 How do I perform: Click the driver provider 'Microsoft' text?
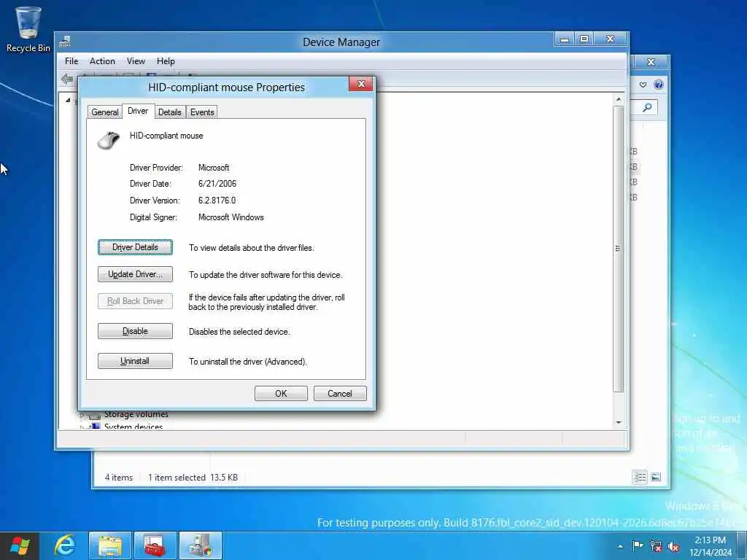click(x=214, y=168)
